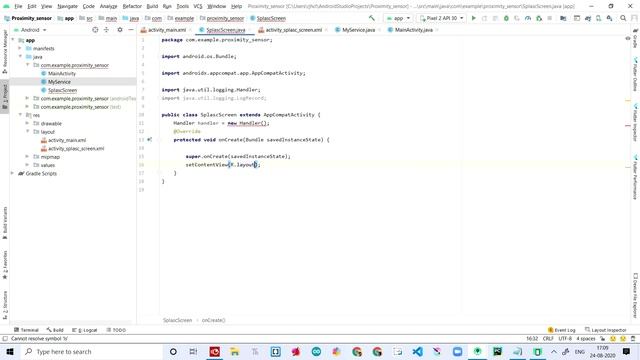The height and width of the screenshot is (360, 640).
Task: Hide the Project panel with the minus icon
Action: [131, 30]
